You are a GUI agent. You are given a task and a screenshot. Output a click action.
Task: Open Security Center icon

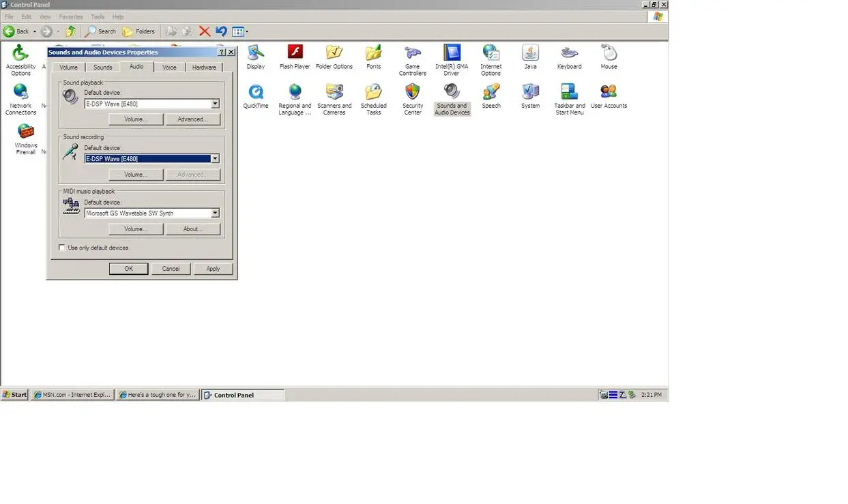(x=413, y=100)
